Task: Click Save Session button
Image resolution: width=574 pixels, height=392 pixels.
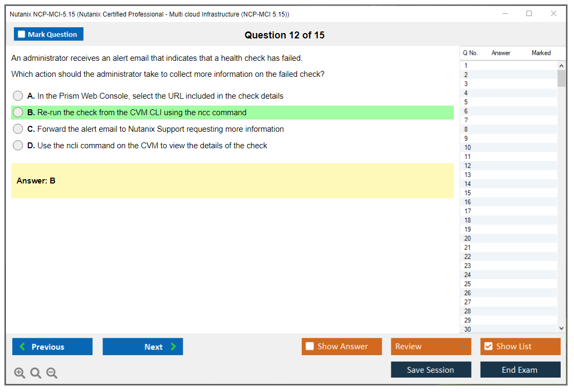Action: [x=431, y=370]
